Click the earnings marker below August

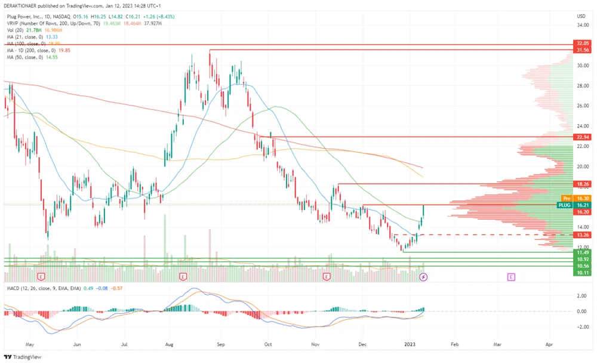pos(183,277)
